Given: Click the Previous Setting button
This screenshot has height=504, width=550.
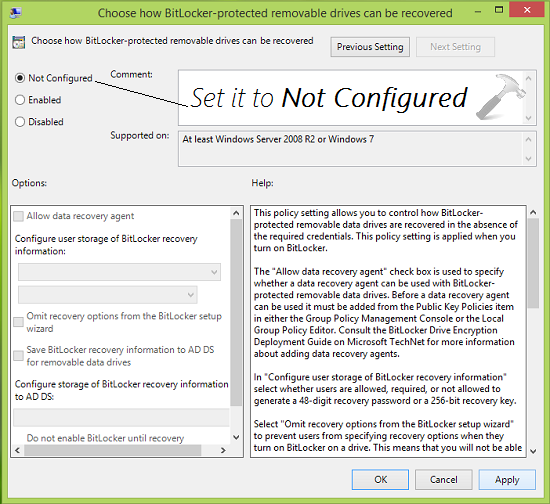Looking at the screenshot, I should tap(370, 47).
